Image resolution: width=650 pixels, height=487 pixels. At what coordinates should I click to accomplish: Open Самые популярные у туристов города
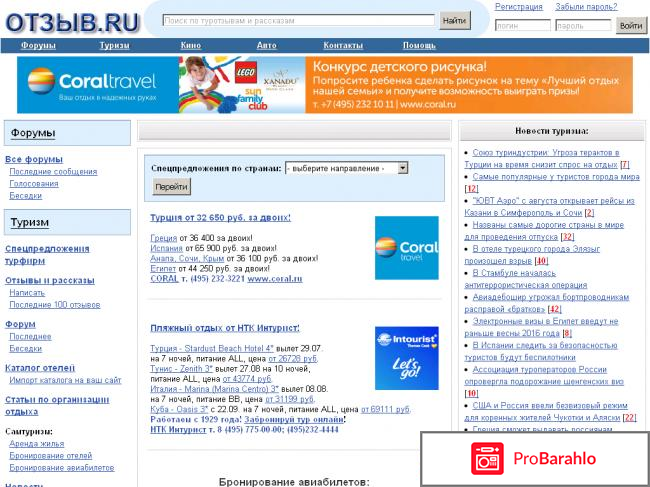(x=556, y=177)
